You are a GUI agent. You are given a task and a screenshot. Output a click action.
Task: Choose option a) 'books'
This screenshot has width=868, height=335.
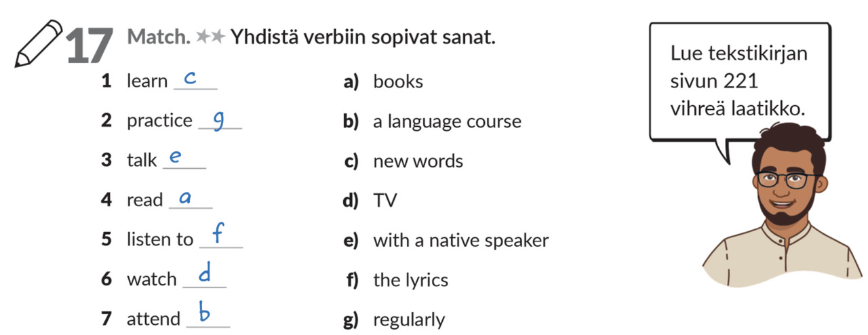397,82
